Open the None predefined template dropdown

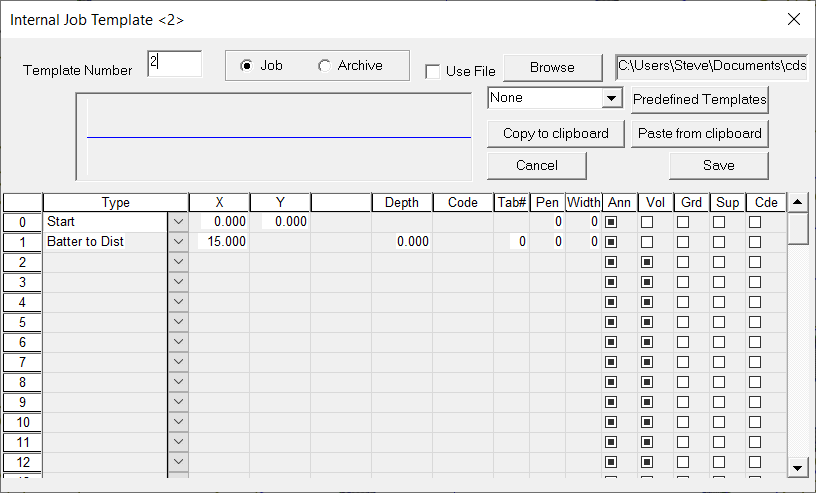click(611, 99)
